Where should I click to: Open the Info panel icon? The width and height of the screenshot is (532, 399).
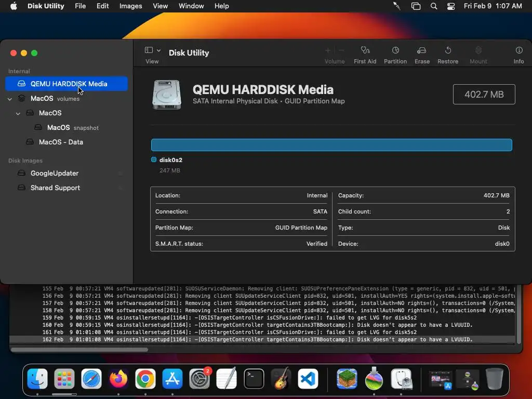pyautogui.click(x=519, y=50)
